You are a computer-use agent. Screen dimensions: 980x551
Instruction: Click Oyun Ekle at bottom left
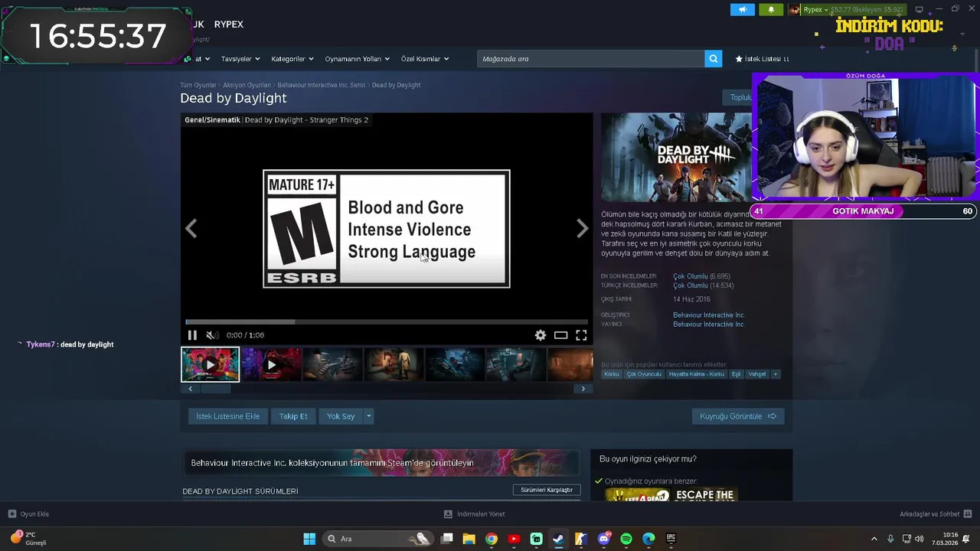click(x=28, y=514)
